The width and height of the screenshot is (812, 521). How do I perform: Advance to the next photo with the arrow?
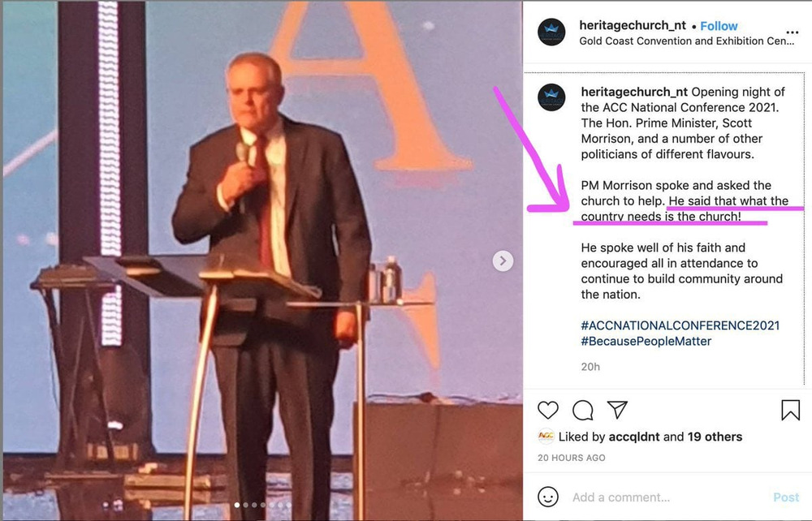[x=503, y=260]
